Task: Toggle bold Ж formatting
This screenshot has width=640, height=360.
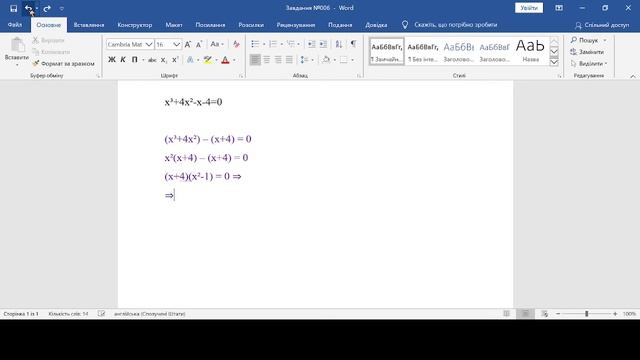Action: tap(111, 60)
